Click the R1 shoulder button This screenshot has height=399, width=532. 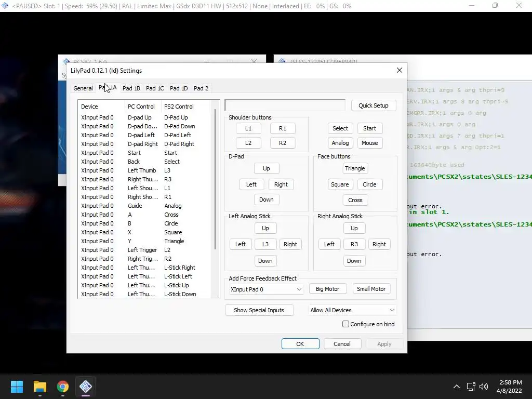(x=283, y=129)
